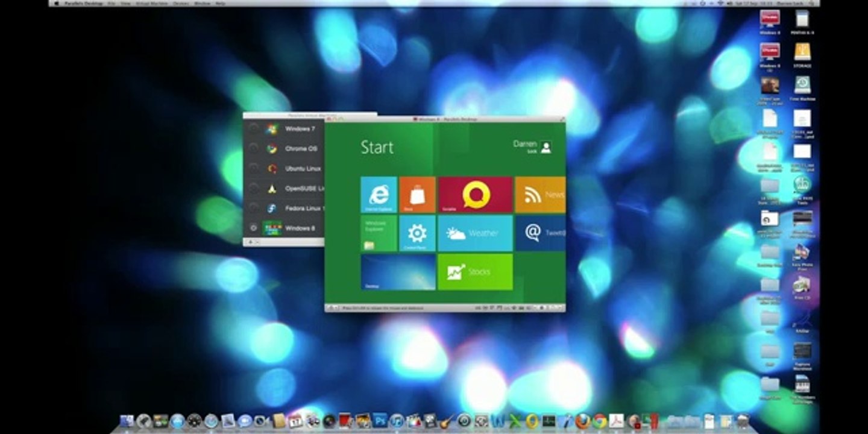Open the orange Store shopping bag tile
Image resolution: width=868 pixels, height=434 pixels.
[x=417, y=195]
